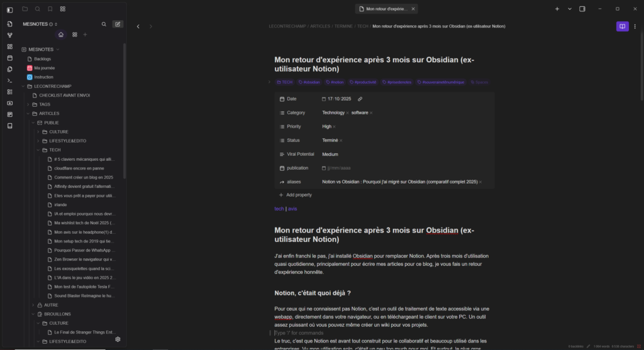Navigate back with left arrow
644x350 pixels.
138,26
